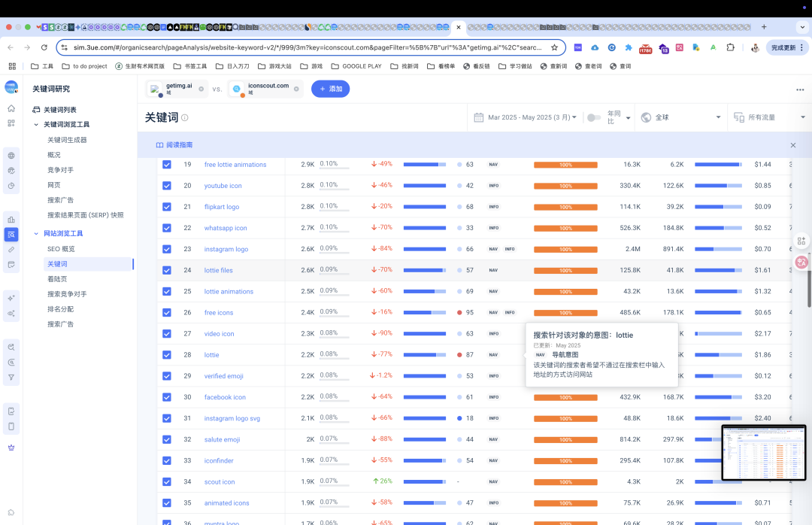Open the profile avatar in browser toolbar
The height and width of the screenshot is (525, 812).
tap(755, 47)
